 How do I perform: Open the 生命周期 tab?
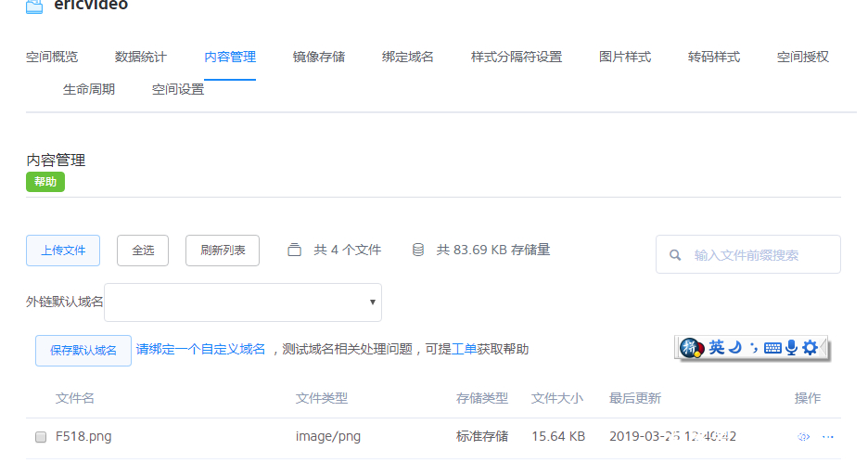click(x=89, y=89)
